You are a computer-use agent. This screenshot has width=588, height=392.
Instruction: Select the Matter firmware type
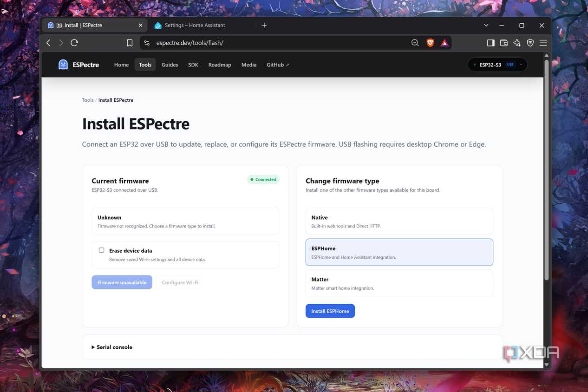click(x=399, y=283)
